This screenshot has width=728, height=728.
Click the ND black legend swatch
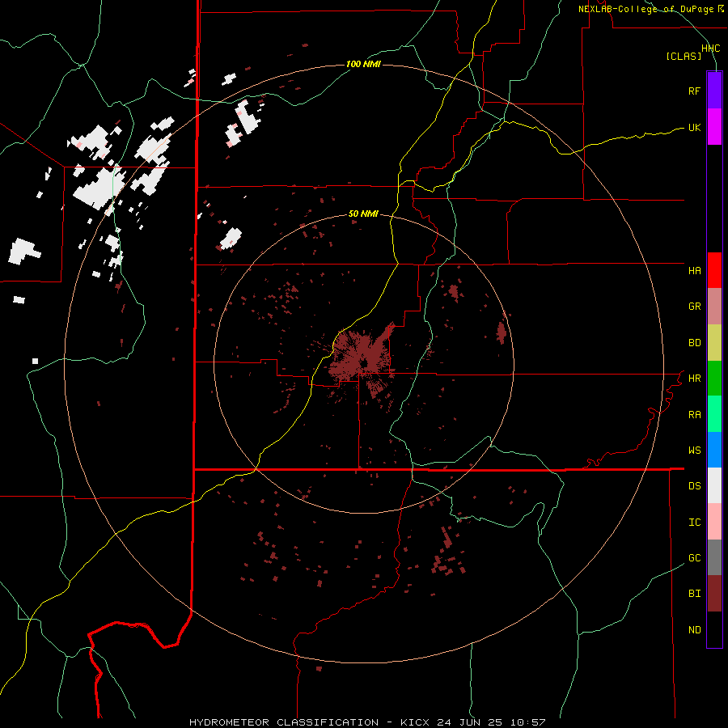tap(714, 629)
